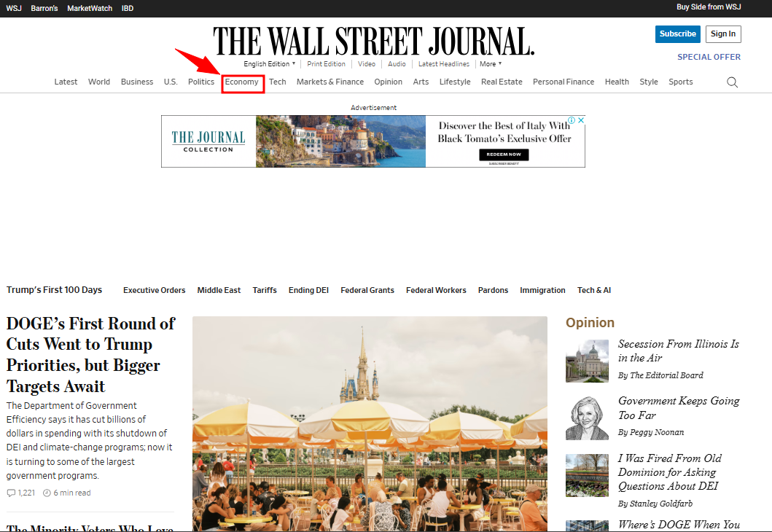772x532 pixels.
Task: Click the comments icon showing 1,221
Action: tap(11, 493)
